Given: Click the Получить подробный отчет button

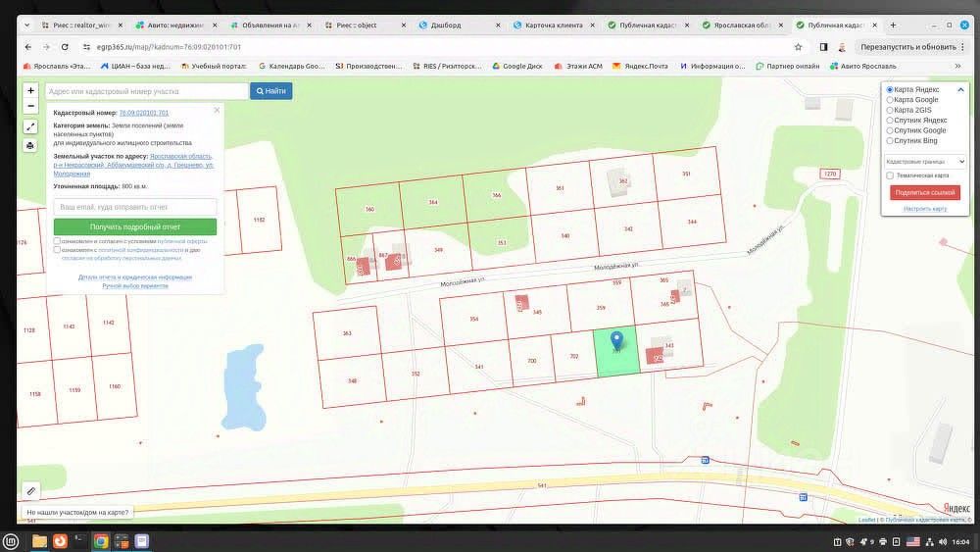Looking at the screenshot, I should tap(135, 226).
